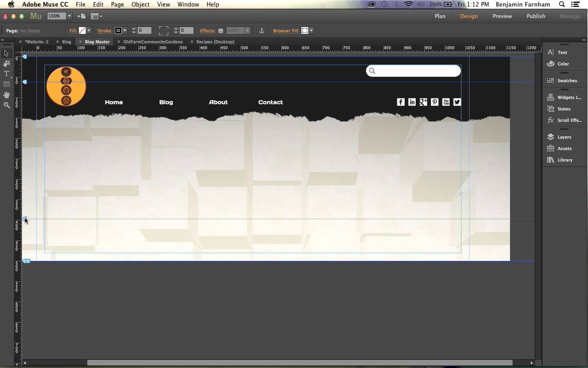Click the Facebook icon on the page

(401, 102)
